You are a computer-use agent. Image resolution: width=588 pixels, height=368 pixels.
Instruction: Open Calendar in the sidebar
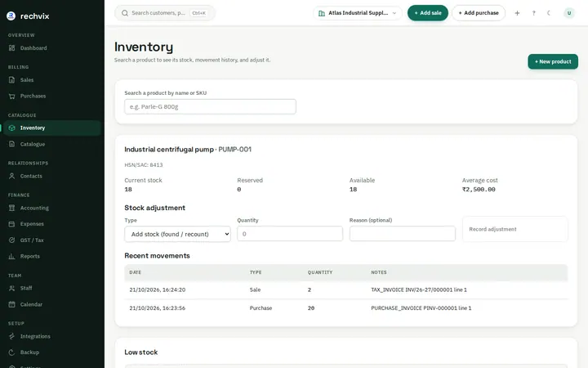(51, 304)
